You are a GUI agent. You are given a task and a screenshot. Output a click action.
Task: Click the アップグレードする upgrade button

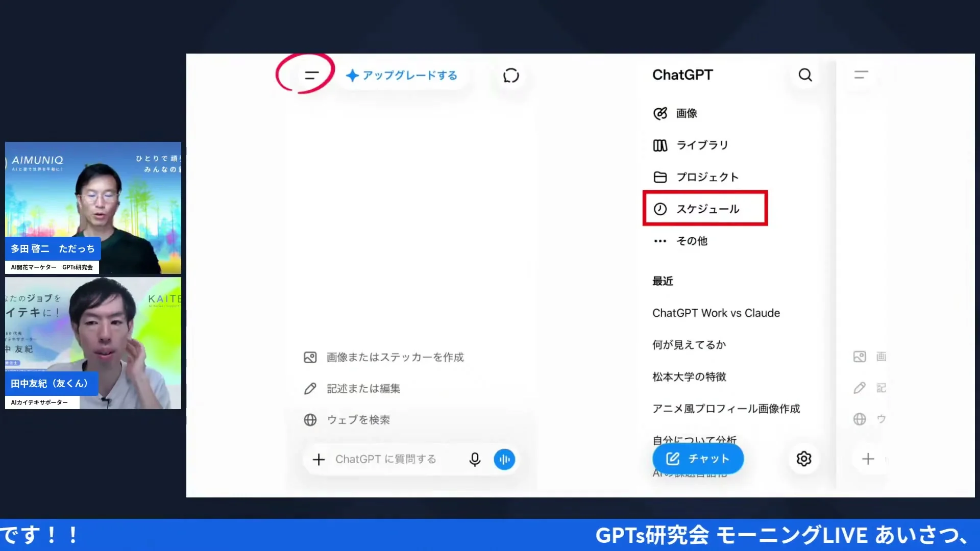402,76
